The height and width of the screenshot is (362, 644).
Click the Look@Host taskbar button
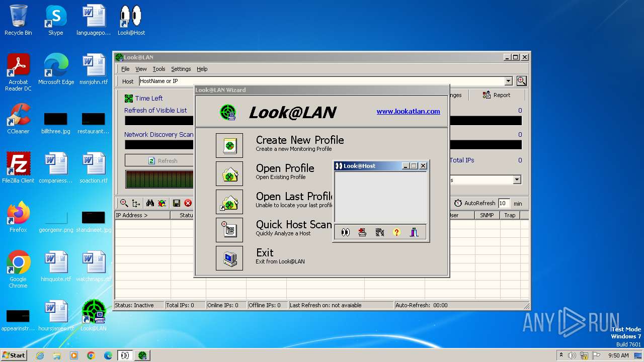click(x=125, y=355)
